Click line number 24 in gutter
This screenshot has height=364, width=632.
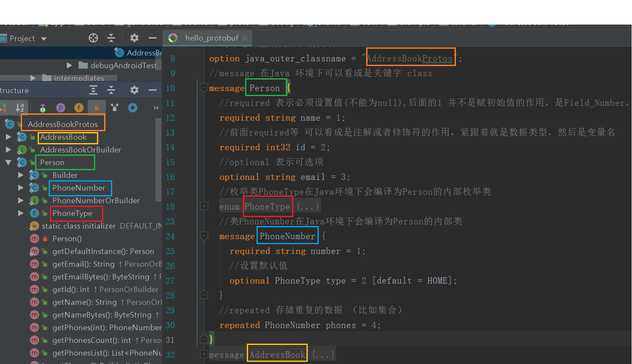(x=170, y=236)
